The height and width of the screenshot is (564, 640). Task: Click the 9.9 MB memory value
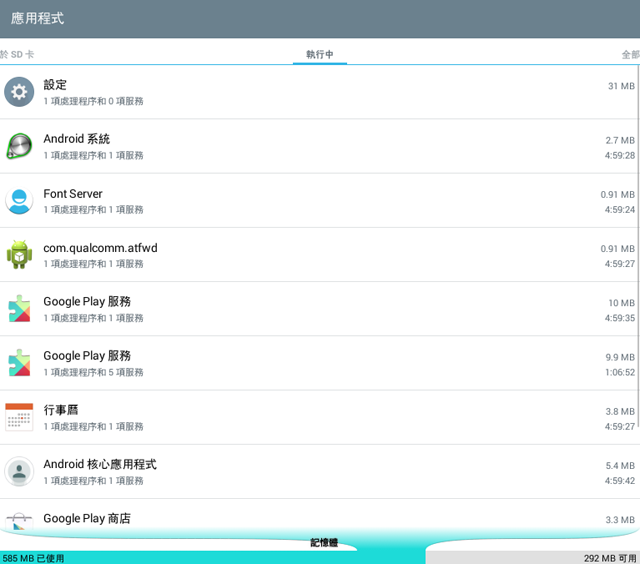[x=620, y=357]
